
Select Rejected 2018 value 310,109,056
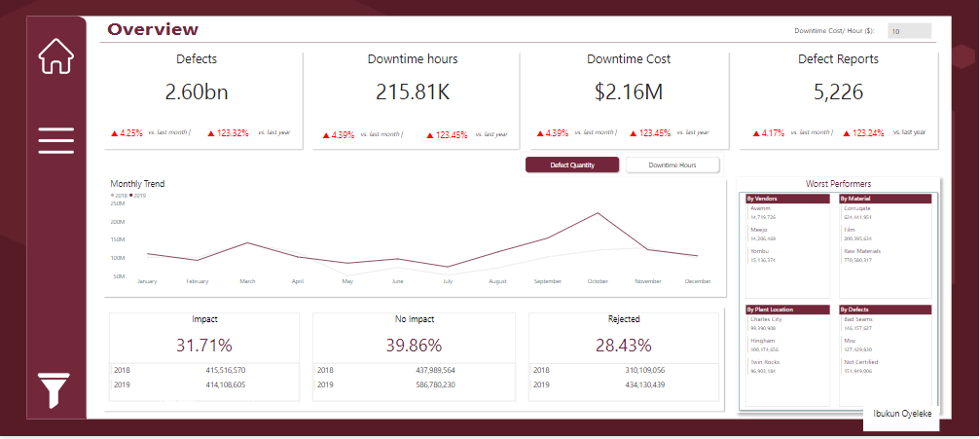(643, 370)
